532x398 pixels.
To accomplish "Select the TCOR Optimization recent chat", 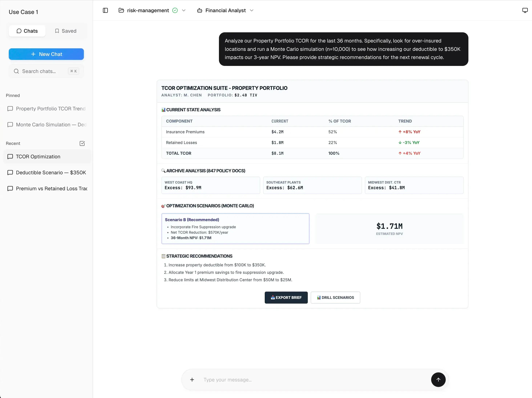I will coord(38,157).
